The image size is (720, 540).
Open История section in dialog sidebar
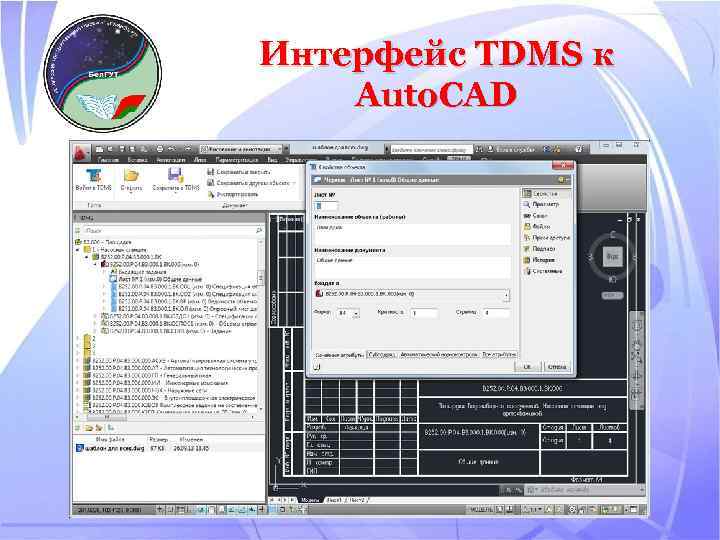(x=539, y=260)
